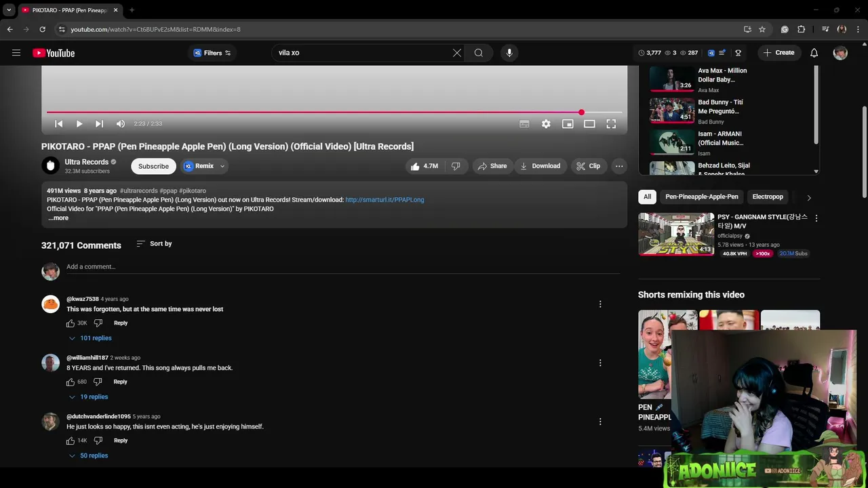Open the Chrome extensions puzzle icon
The width and height of the screenshot is (868, 488).
click(802, 29)
